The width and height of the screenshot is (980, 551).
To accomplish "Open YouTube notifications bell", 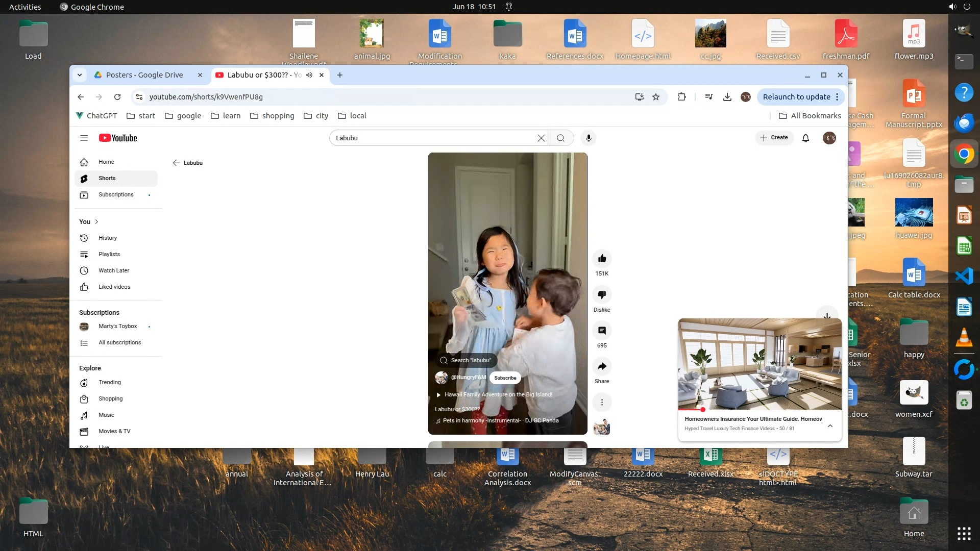I will (x=805, y=138).
